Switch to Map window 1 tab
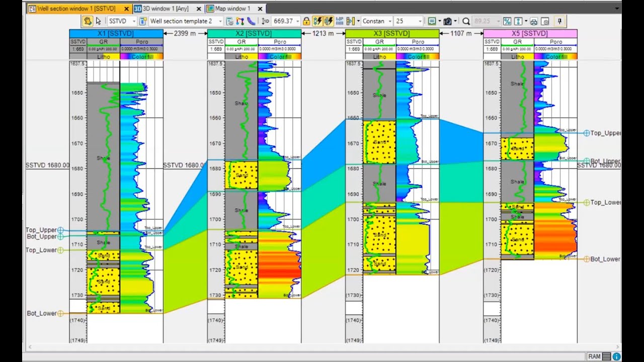 pyautogui.click(x=232, y=9)
